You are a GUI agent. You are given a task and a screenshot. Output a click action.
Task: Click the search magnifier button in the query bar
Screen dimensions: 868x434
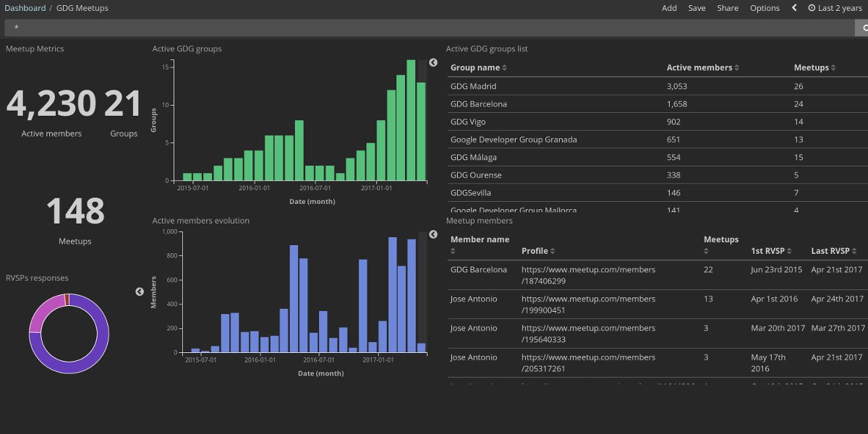(862, 28)
